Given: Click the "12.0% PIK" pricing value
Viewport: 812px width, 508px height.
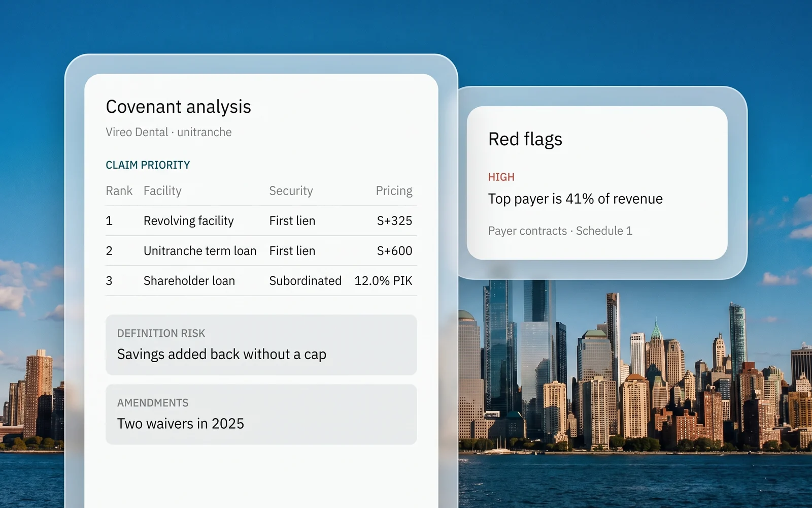Looking at the screenshot, I should click(383, 281).
